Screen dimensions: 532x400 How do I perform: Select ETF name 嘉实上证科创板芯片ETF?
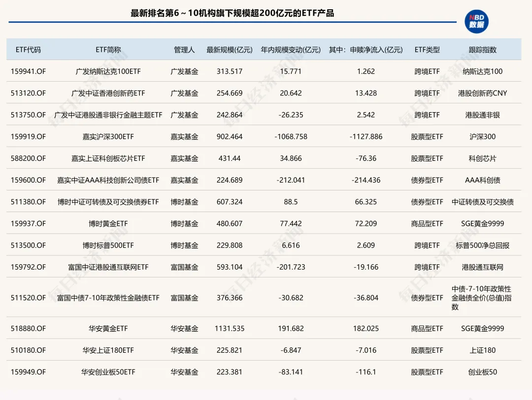108,158
